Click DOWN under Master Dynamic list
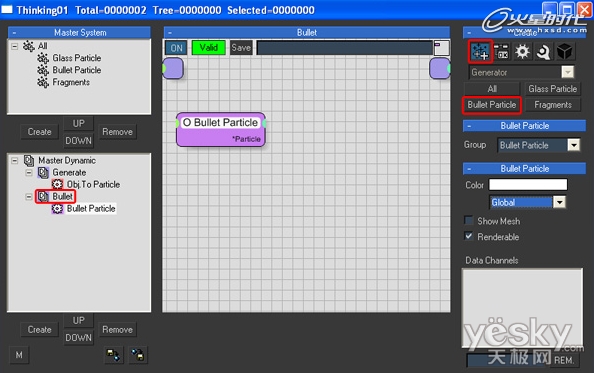The height and width of the screenshot is (373, 594). (x=78, y=337)
